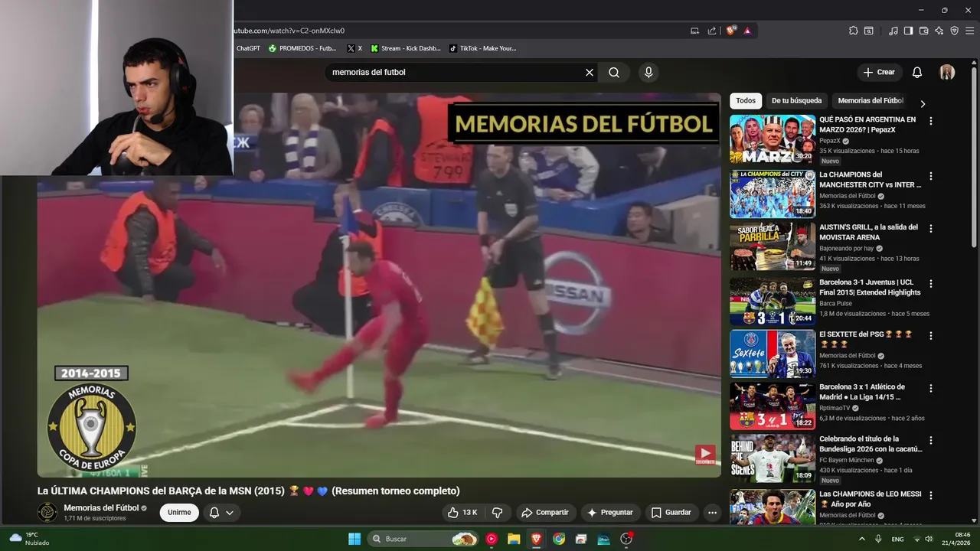This screenshot has width=980, height=551.
Task: Open Google Chrome from the taskbar
Action: pyautogui.click(x=559, y=539)
